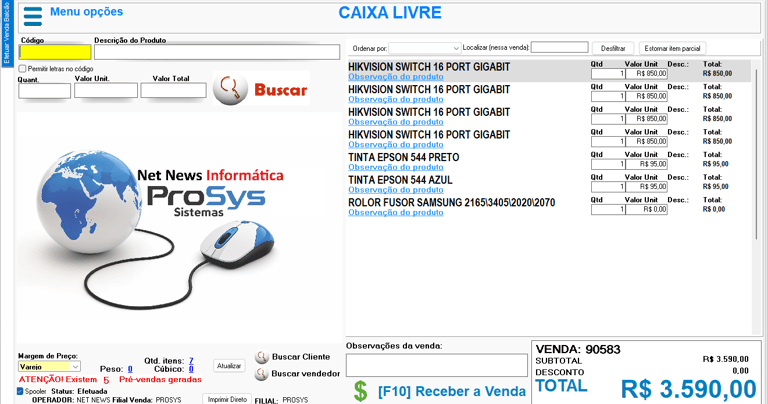Click the Buscar vendedor label
The image size is (768, 404).
point(306,374)
